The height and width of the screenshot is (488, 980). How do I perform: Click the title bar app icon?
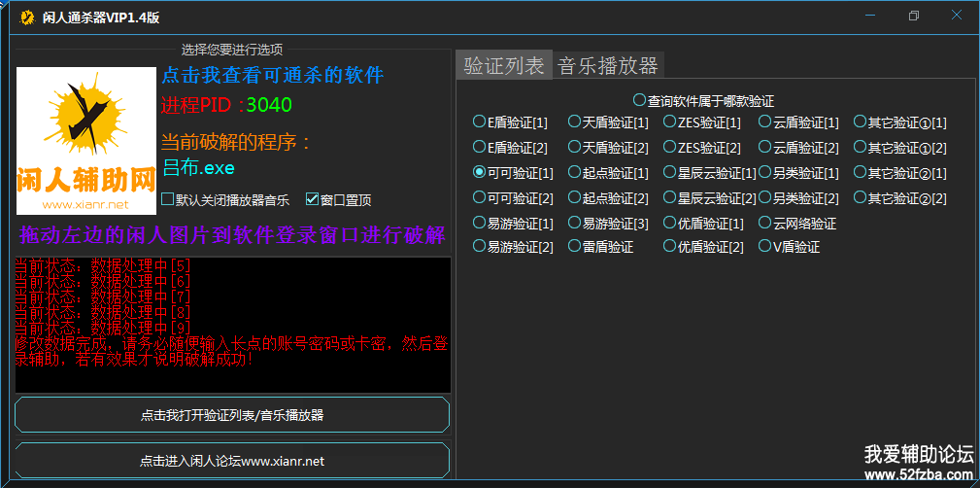click(x=27, y=17)
